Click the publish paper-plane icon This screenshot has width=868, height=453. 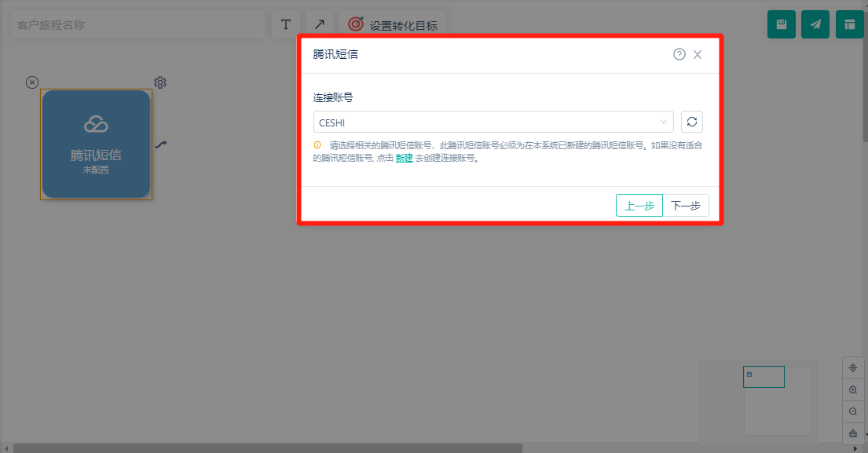point(815,24)
